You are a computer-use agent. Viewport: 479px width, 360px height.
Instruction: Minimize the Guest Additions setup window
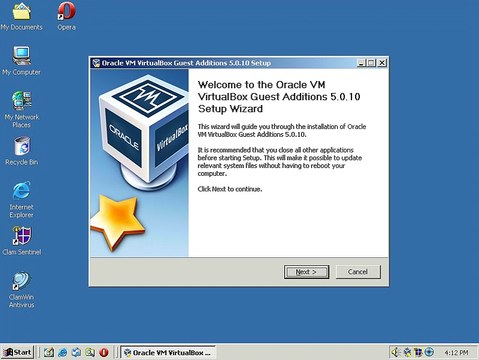coord(361,63)
